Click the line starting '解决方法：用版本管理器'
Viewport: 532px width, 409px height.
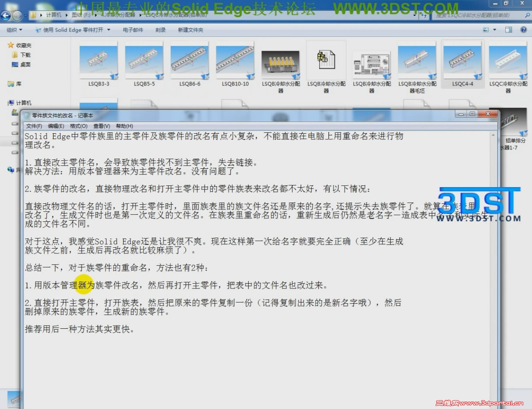[132, 171]
